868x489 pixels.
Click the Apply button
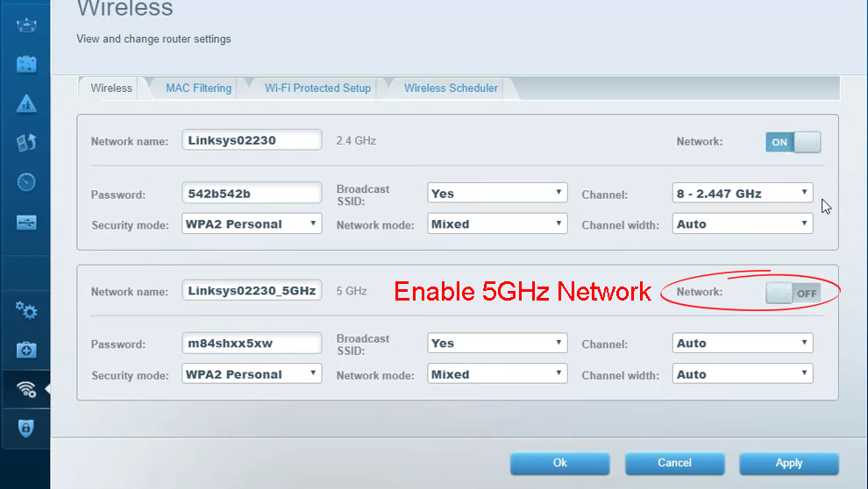click(789, 463)
